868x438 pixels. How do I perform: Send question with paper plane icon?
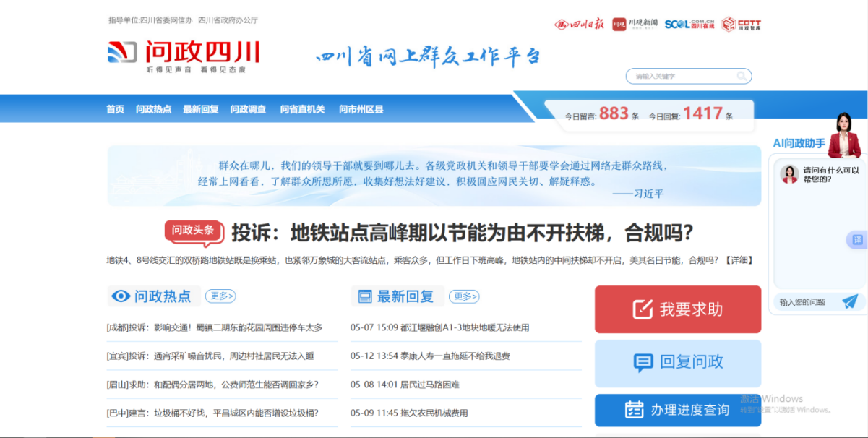pos(850,301)
